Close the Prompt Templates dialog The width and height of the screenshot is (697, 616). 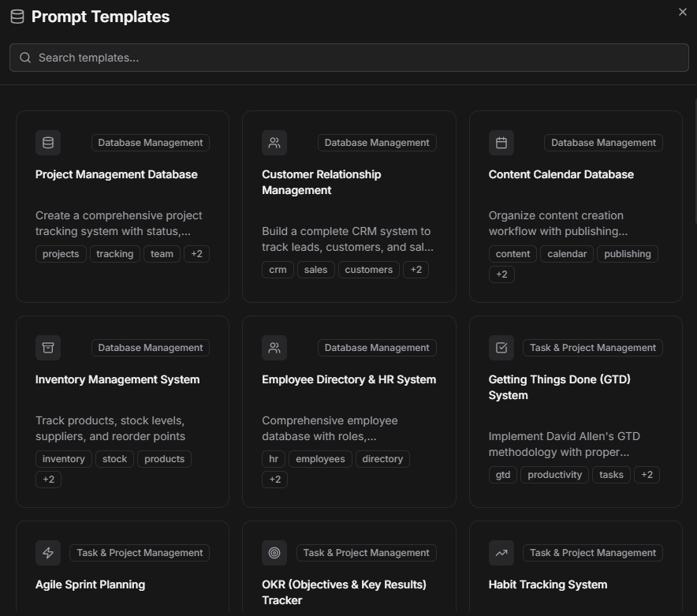(682, 12)
